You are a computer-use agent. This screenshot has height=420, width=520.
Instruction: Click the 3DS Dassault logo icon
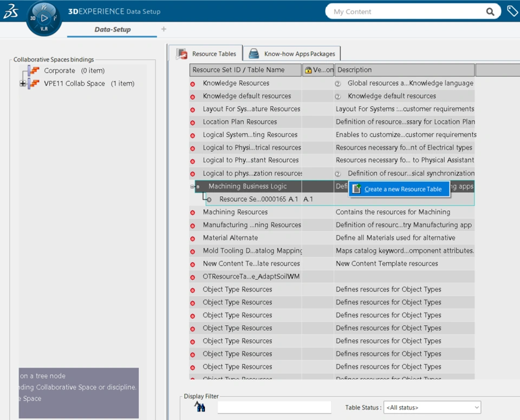[x=11, y=11]
